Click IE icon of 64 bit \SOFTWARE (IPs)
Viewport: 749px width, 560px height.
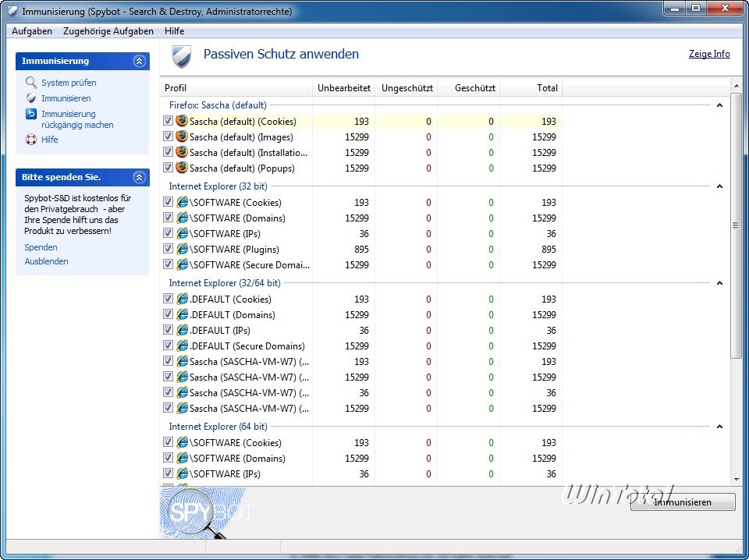coord(182,473)
